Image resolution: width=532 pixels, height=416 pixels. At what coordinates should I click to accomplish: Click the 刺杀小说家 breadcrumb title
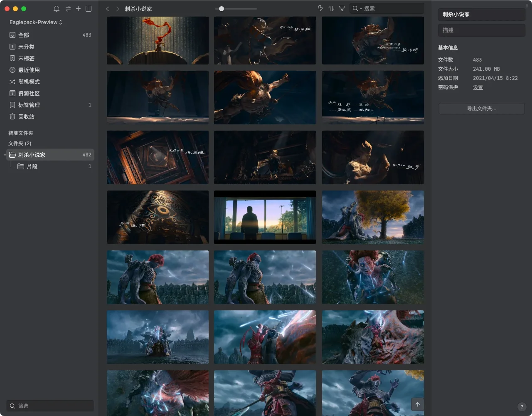coord(138,9)
